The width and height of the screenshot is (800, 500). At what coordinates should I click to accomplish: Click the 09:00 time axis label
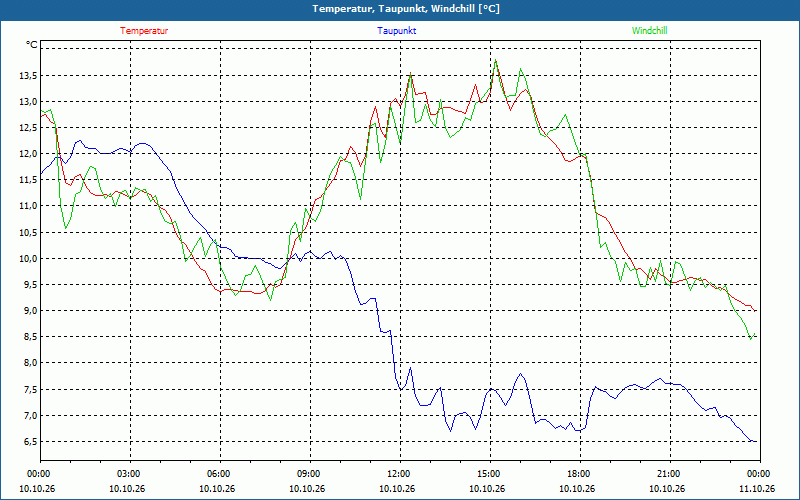point(310,473)
